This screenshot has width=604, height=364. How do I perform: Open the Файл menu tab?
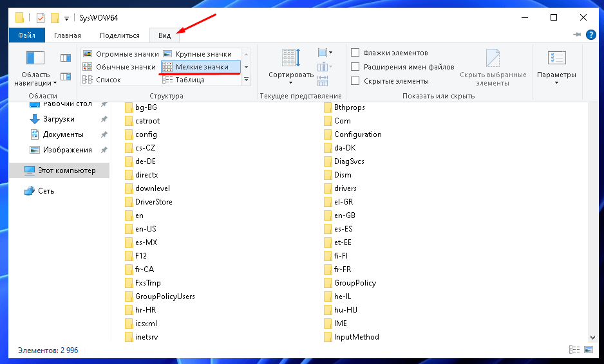pos(26,35)
